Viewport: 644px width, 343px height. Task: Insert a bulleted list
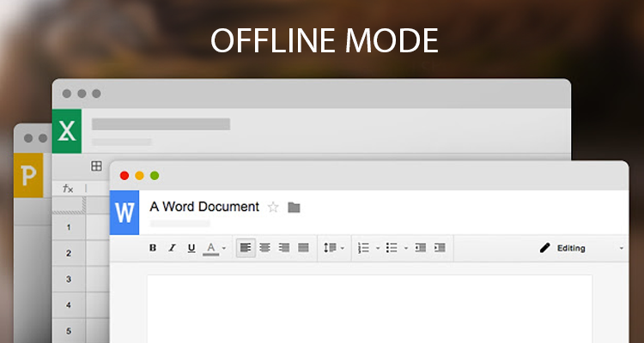click(392, 248)
